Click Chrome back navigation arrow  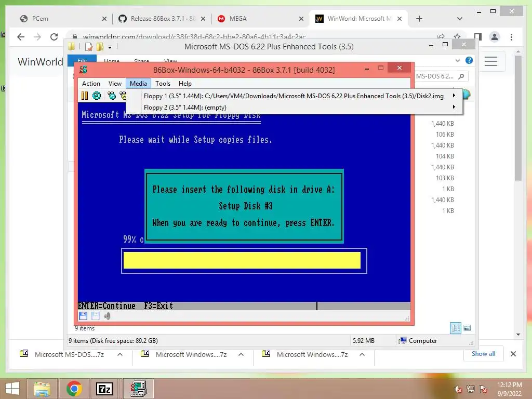pyautogui.click(x=21, y=37)
